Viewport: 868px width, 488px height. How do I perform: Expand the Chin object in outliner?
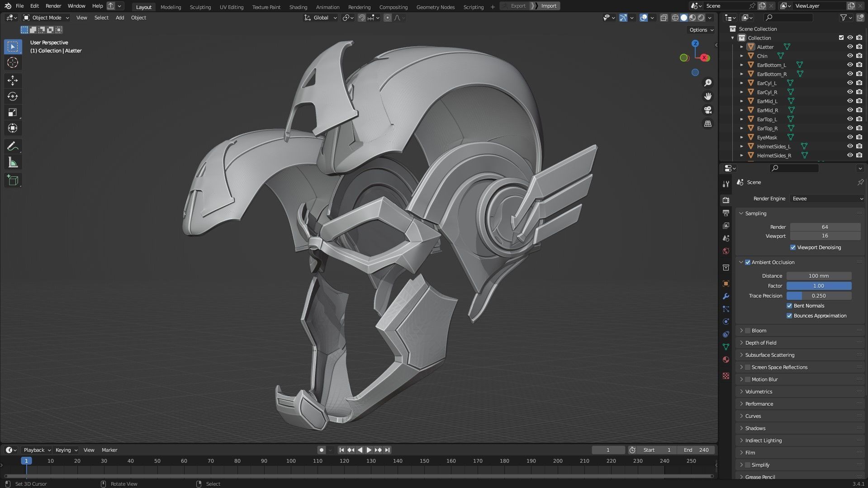tap(742, 56)
